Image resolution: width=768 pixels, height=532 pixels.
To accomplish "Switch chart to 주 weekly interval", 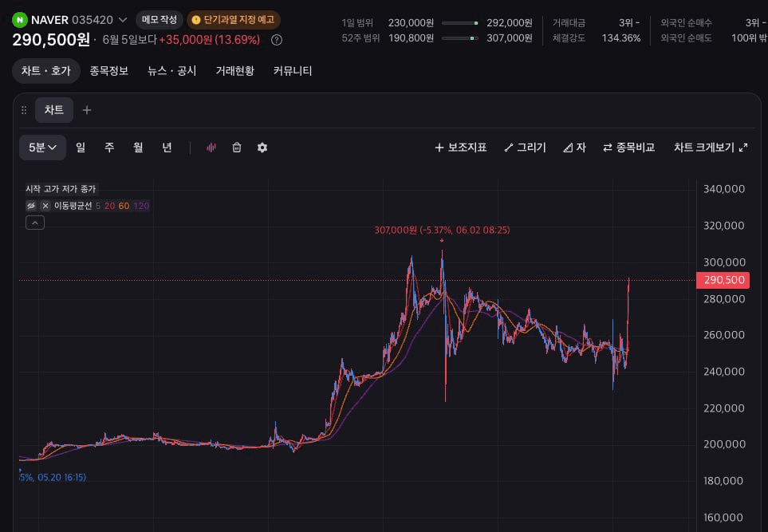I will (x=109, y=148).
